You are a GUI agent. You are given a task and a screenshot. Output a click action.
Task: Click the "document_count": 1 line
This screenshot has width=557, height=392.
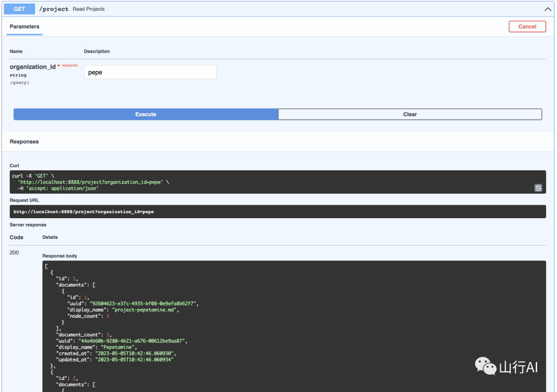pyautogui.click(x=84, y=335)
